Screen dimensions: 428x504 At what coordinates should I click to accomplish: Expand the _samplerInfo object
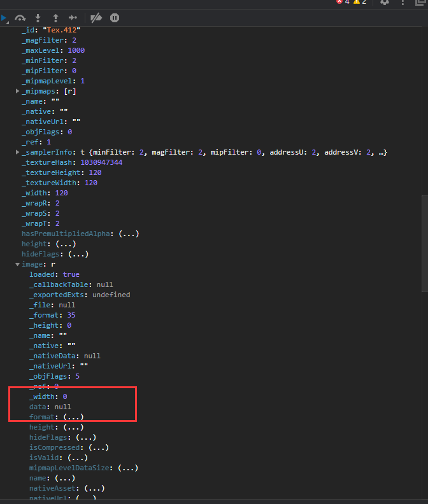tap(18, 152)
